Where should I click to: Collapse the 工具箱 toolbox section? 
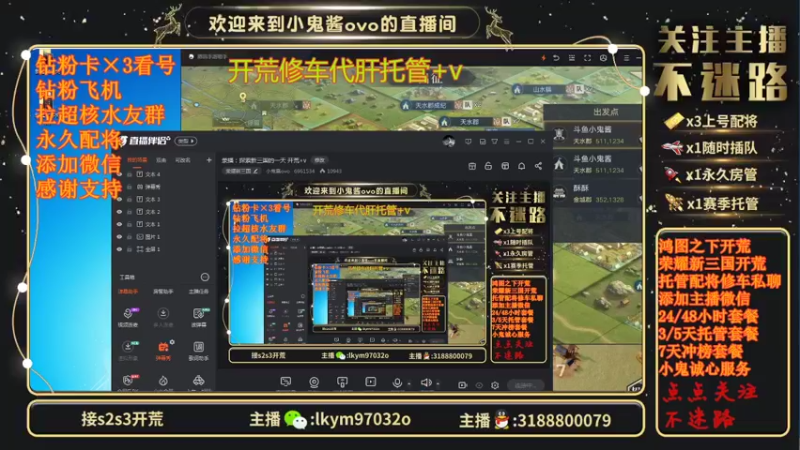pyautogui.click(x=205, y=277)
